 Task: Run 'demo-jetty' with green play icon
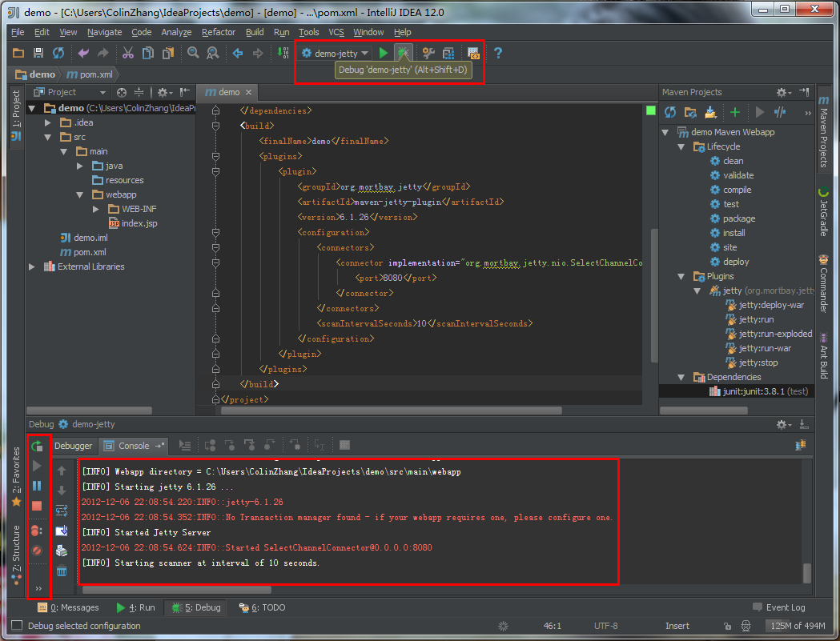(383, 53)
